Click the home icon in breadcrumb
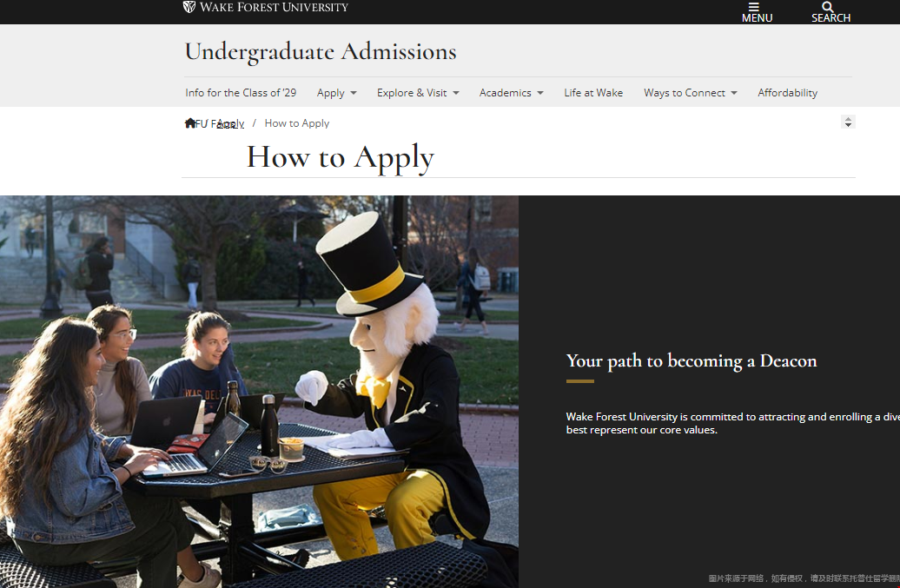This screenshot has height=588, width=900. tap(190, 122)
